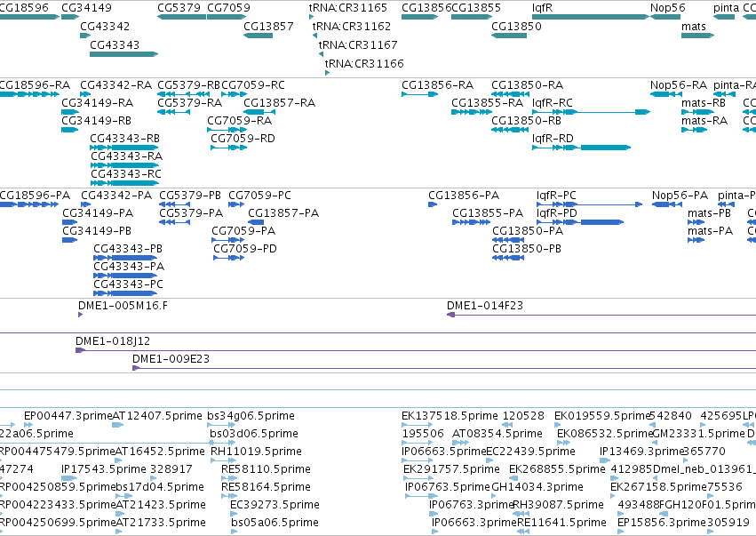
Task: Open the CG43343 gene span
Action: pos(123,54)
